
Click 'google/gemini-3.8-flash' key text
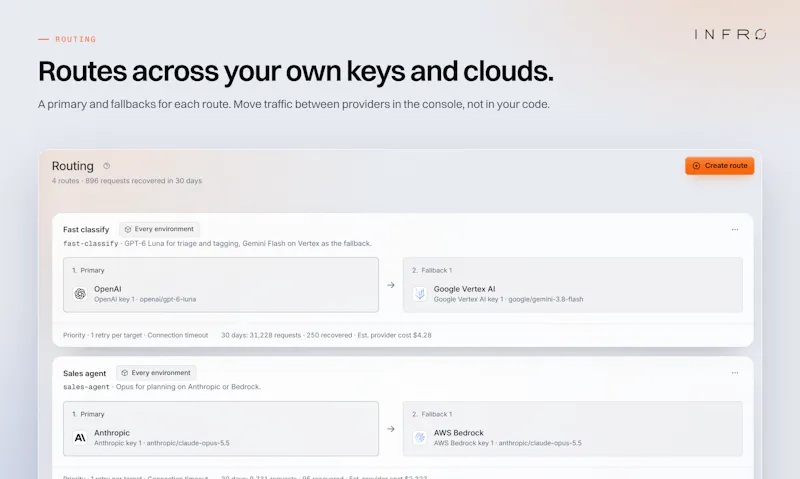(546, 299)
